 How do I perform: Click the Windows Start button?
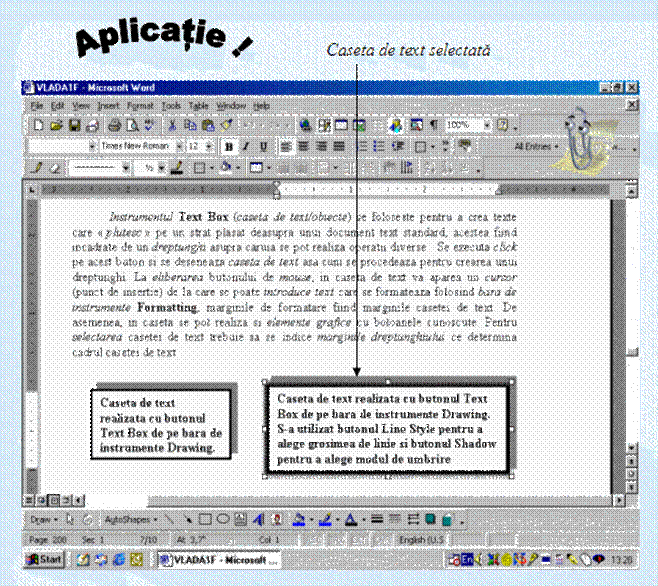(x=45, y=558)
